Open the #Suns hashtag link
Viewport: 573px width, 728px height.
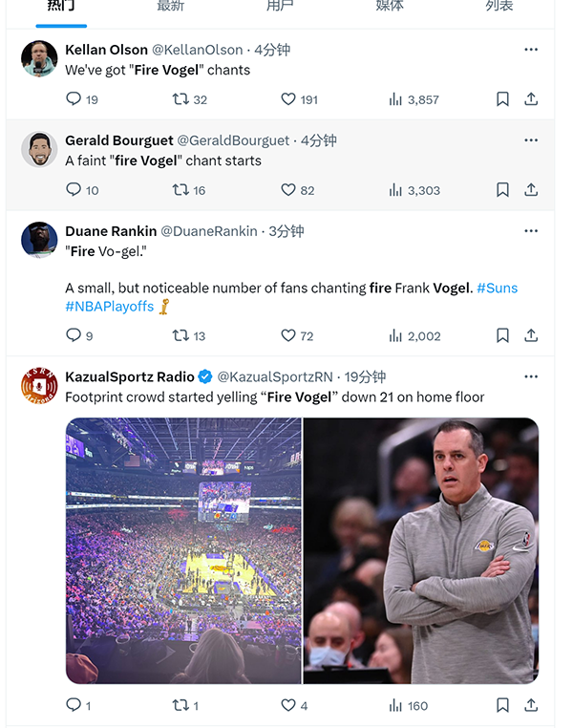497,288
